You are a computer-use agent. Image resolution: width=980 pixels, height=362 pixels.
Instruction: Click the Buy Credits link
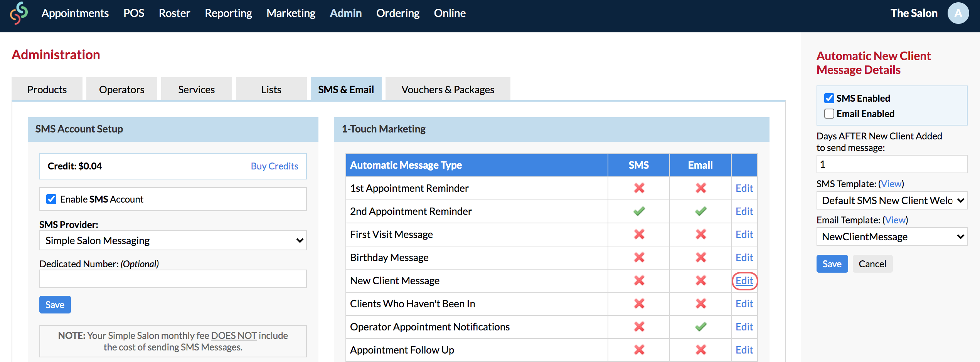(x=274, y=166)
